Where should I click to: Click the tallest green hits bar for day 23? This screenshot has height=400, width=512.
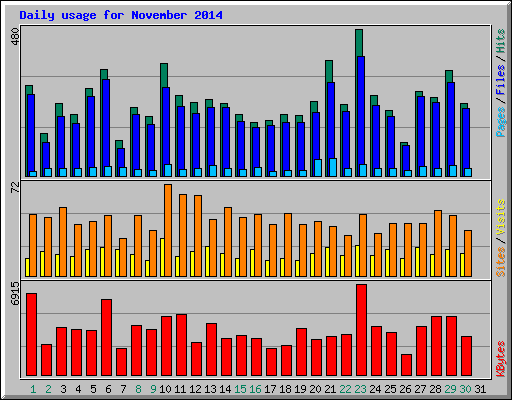[359, 43]
